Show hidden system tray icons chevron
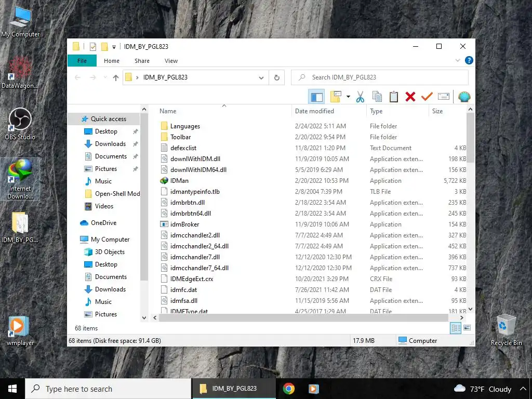The height and width of the screenshot is (399, 532). tap(523, 389)
